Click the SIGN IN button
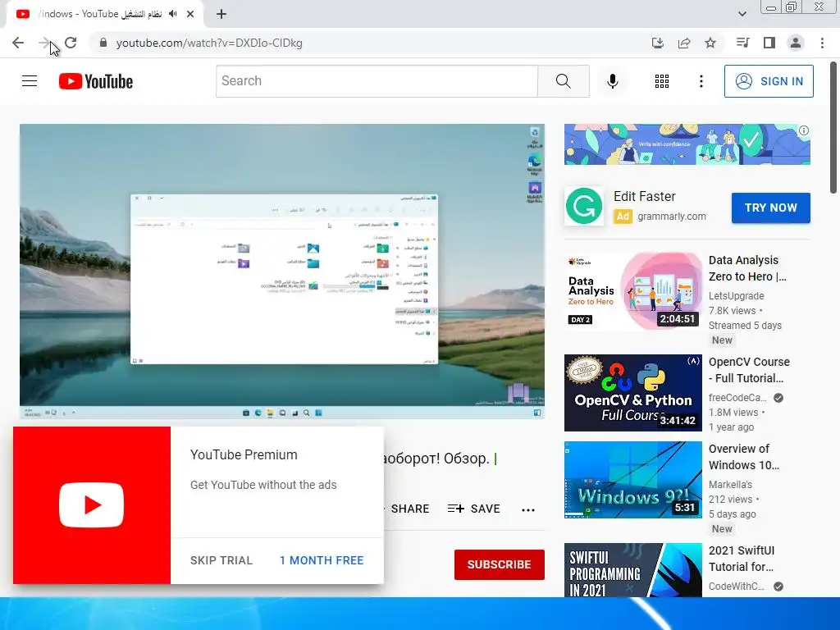This screenshot has height=630, width=840. (769, 81)
